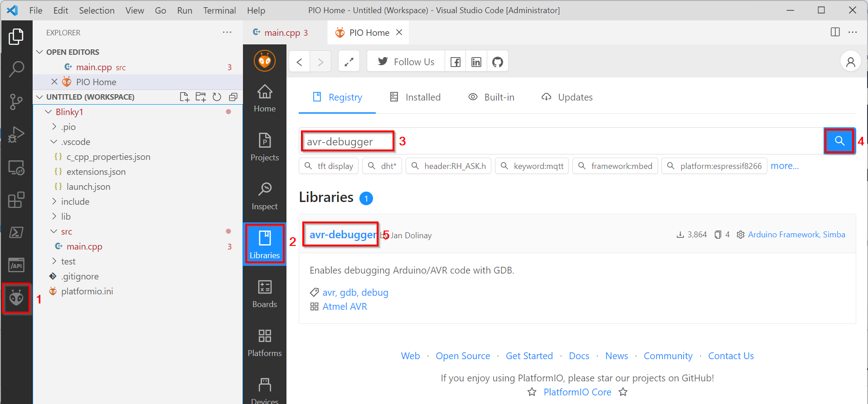Click the blue library search button
The image size is (868, 404).
click(839, 141)
